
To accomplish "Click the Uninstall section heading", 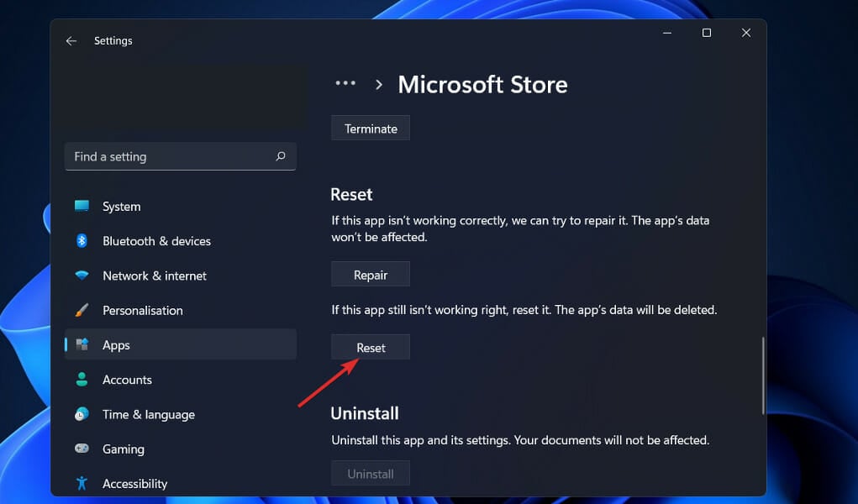I will 365,413.
